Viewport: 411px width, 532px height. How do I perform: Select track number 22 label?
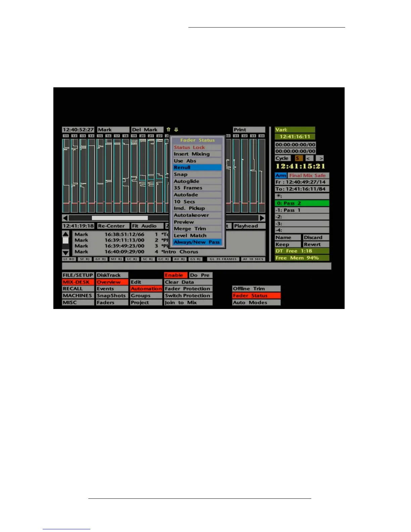coord(159,136)
